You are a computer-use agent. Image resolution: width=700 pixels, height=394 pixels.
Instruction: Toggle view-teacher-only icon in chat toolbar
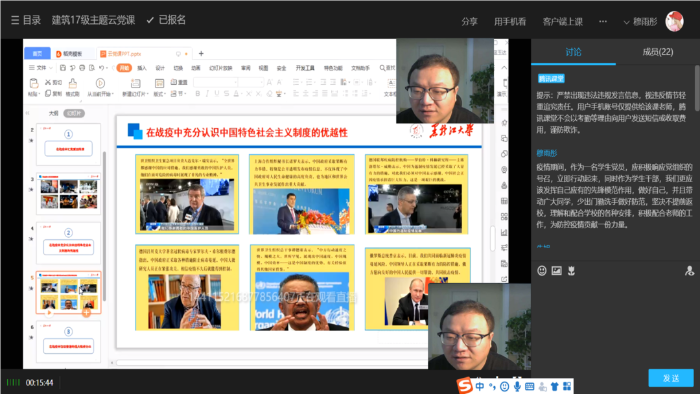click(689, 270)
